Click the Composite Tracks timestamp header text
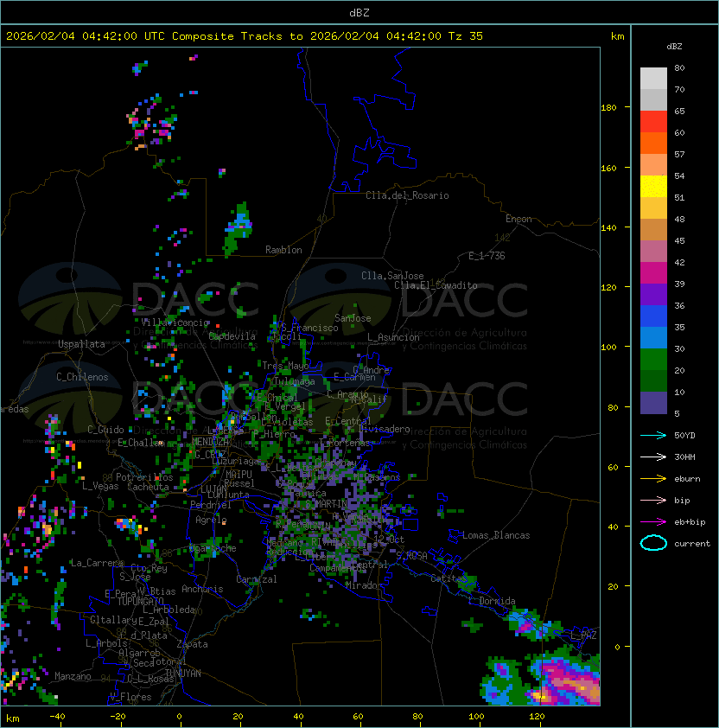The image size is (719, 728). [x=245, y=36]
